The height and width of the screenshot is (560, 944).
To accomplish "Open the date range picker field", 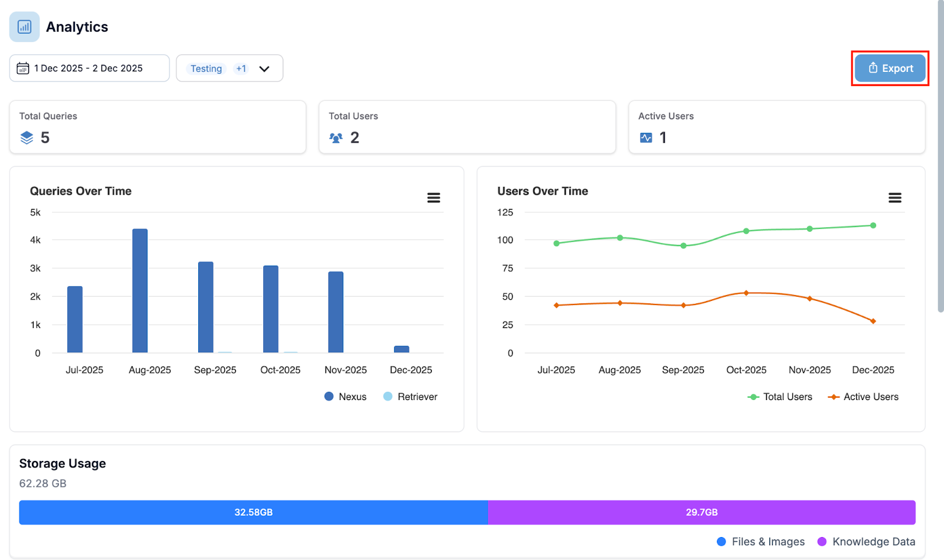I will pyautogui.click(x=89, y=68).
